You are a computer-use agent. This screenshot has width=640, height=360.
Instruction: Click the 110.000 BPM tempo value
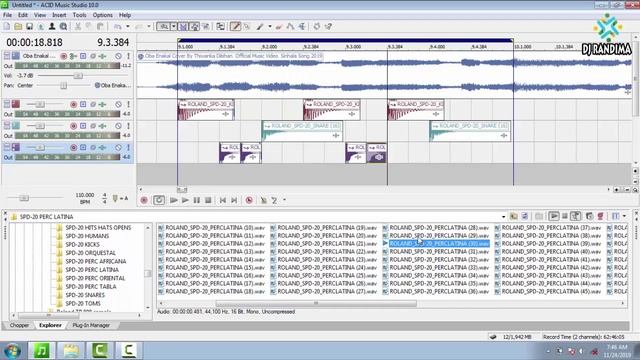pos(85,196)
